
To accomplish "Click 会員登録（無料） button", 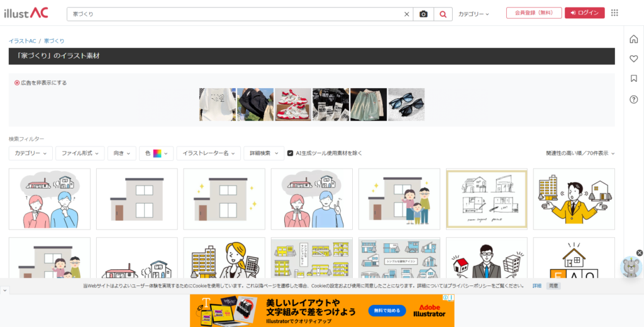I will 533,13.
